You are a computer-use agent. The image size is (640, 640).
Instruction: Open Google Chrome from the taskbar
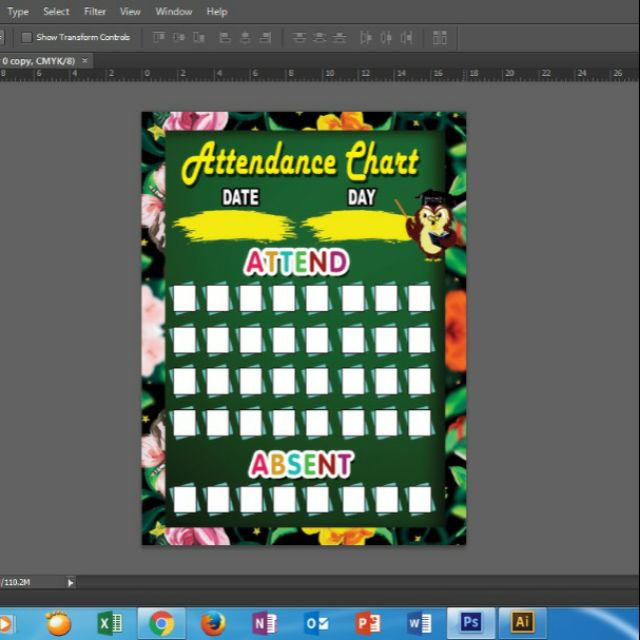(161, 623)
